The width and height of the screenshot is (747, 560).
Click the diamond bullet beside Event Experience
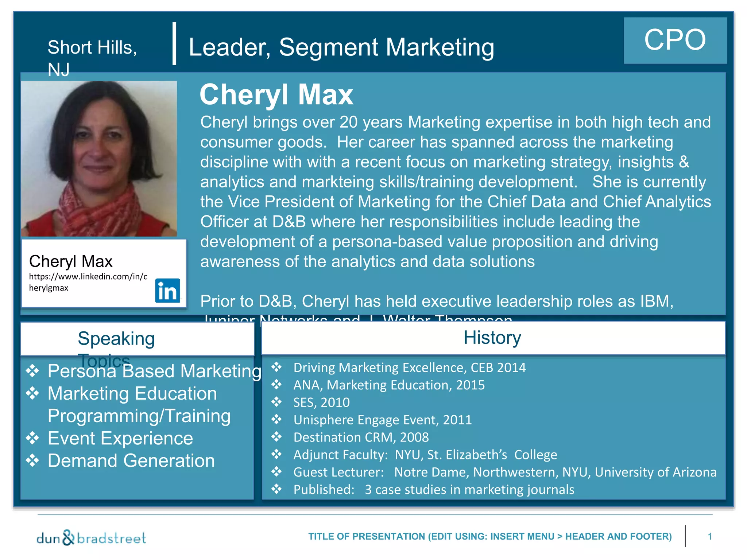coord(32,438)
